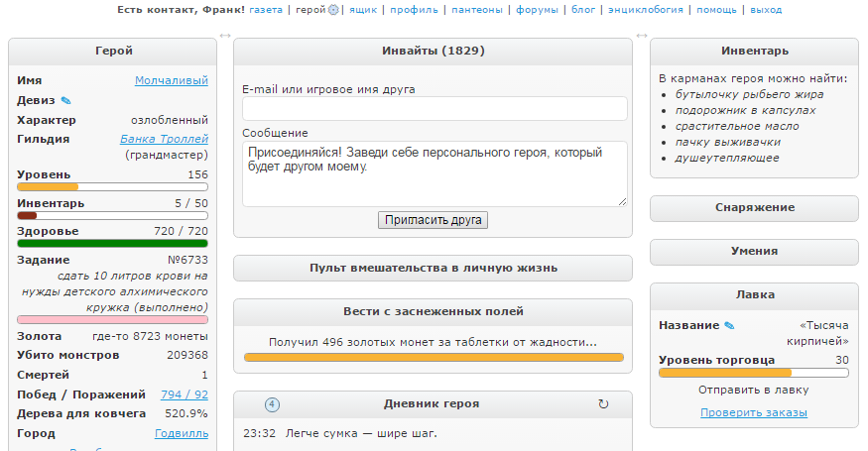Open the Проверить заказы link
The height and width of the screenshot is (451, 868).
[754, 412]
